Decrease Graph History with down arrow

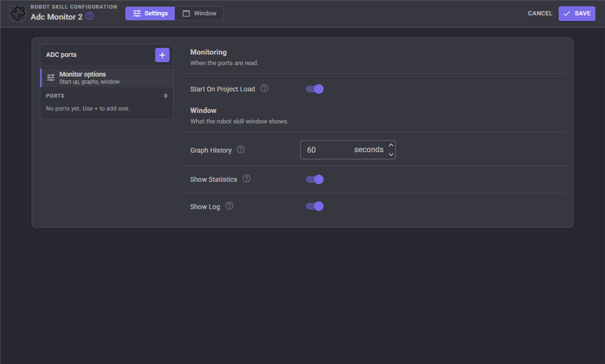[391, 154]
